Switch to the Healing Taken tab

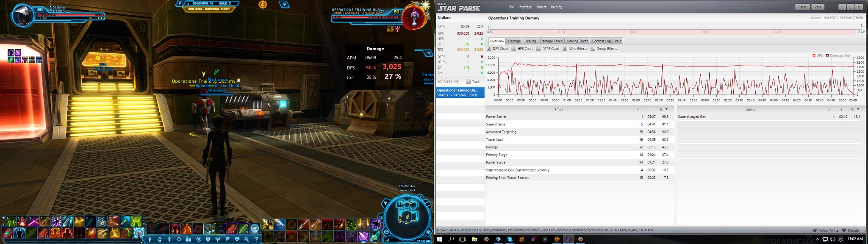click(x=577, y=41)
